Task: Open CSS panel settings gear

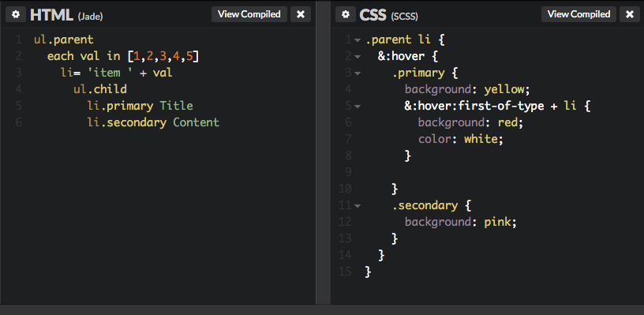Action: [x=346, y=14]
